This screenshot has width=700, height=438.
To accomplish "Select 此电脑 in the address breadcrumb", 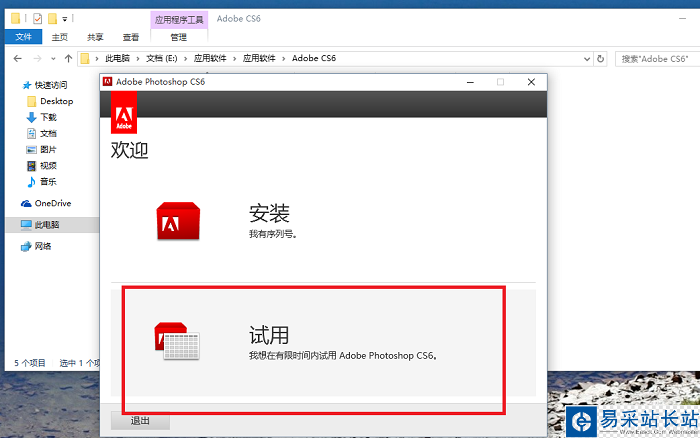I will coord(117,58).
